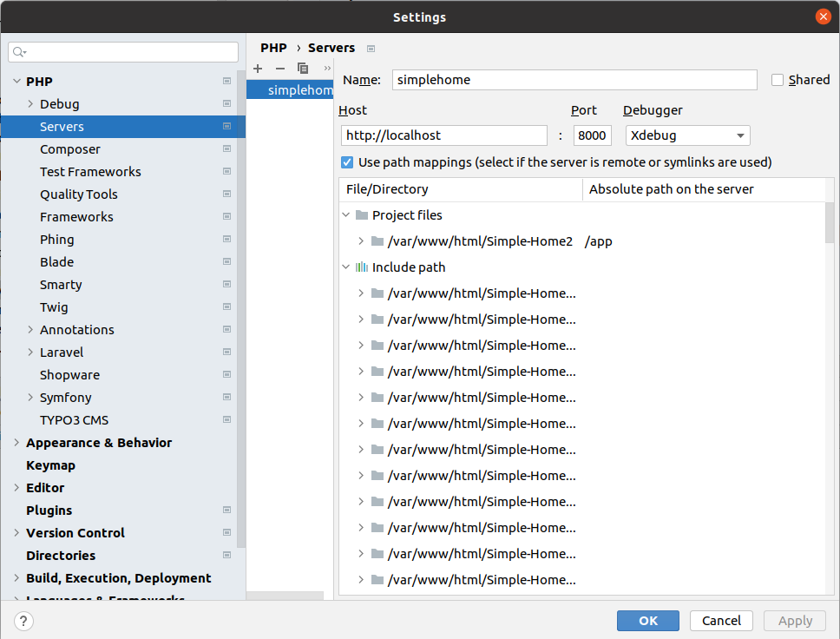This screenshot has width=840, height=639.
Task: Remove the selected server using the minus icon
Action: (279, 68)
